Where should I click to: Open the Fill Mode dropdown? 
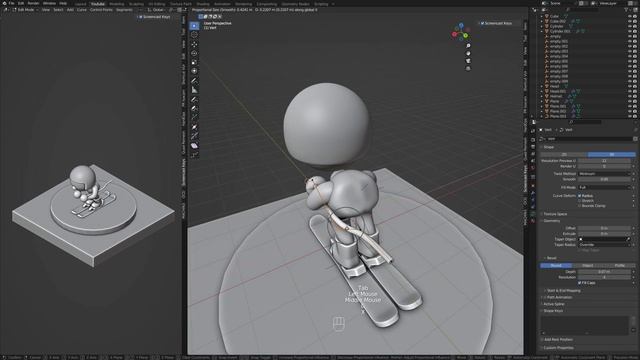coord(604,187)
